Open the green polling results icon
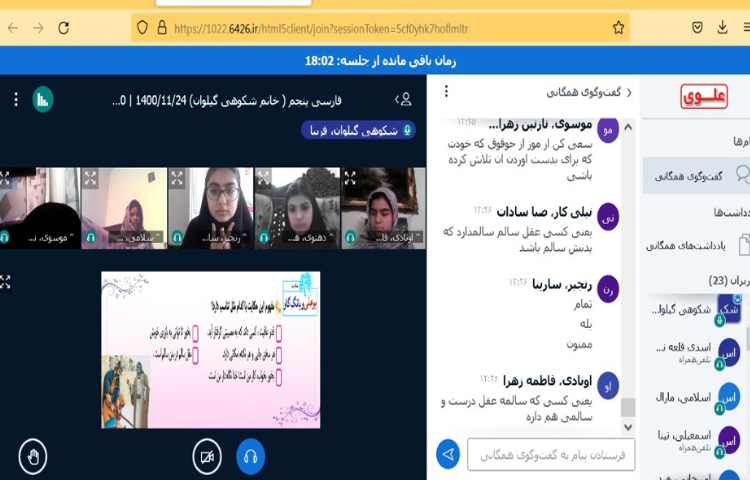 coord(43,99)
